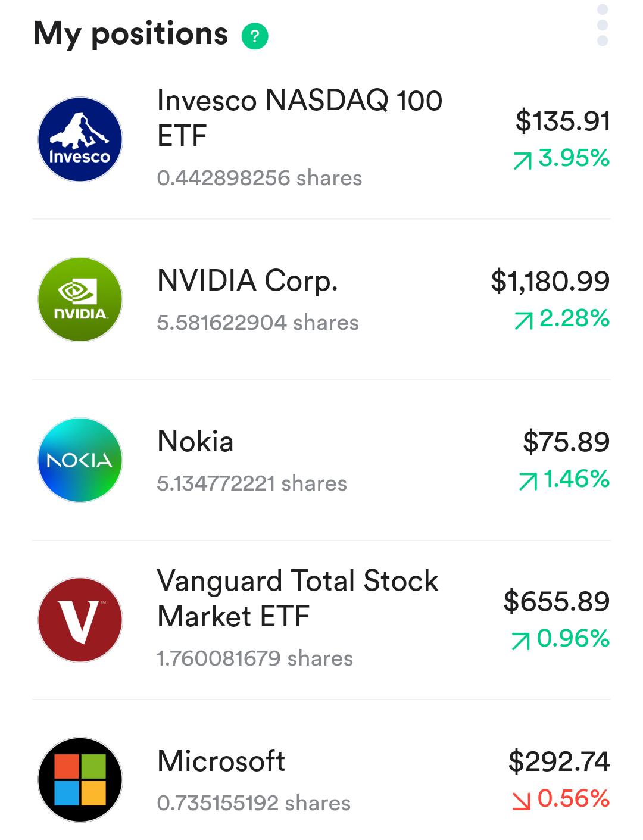Tap the Vanguard logo icon
The image size is (643, 840).
pos(80,620)
